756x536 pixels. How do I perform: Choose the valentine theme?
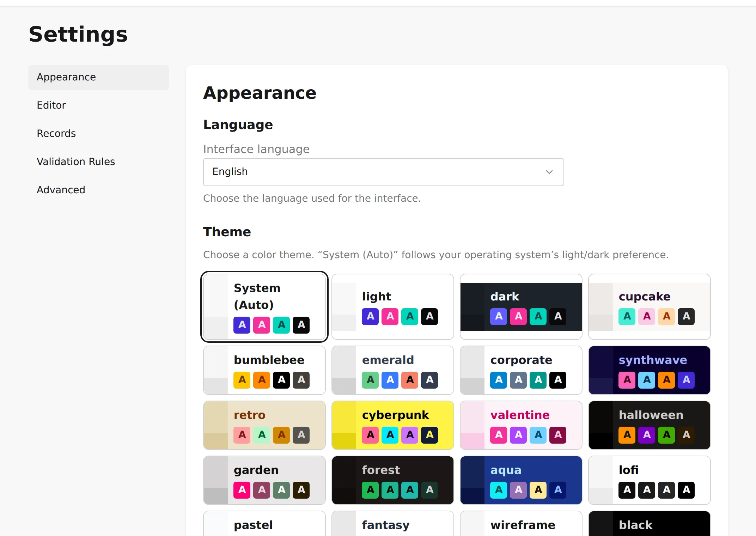coord(521,425)
